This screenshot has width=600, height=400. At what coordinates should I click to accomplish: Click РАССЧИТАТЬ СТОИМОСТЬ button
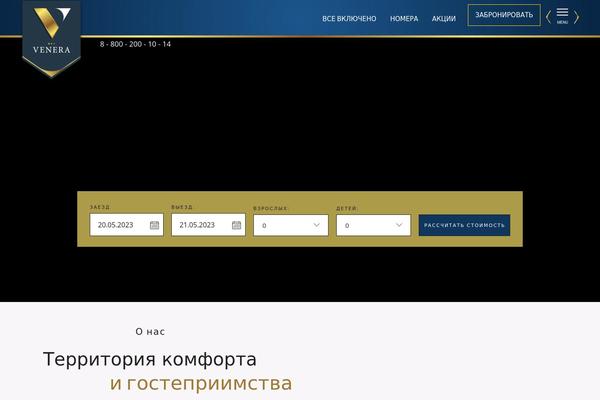tap(464, 225)
